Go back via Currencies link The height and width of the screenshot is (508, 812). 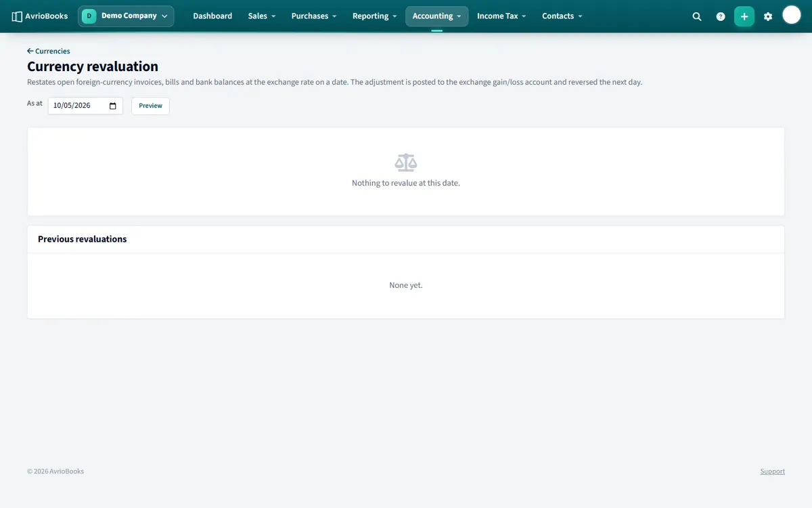[x=49, y=51]
